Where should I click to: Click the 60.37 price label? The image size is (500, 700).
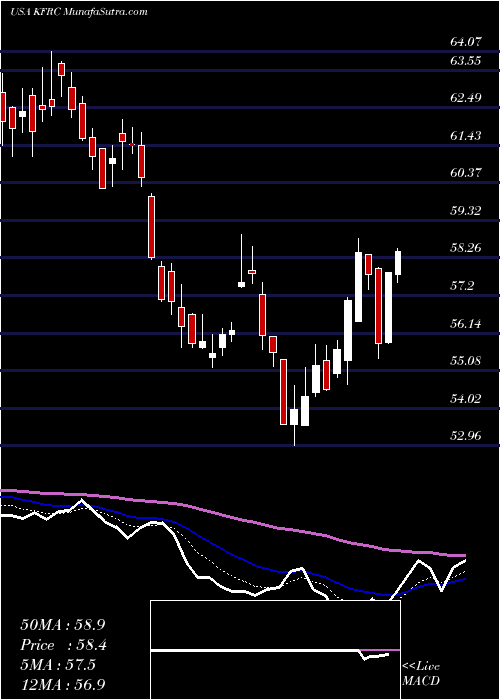pos(466,173)
